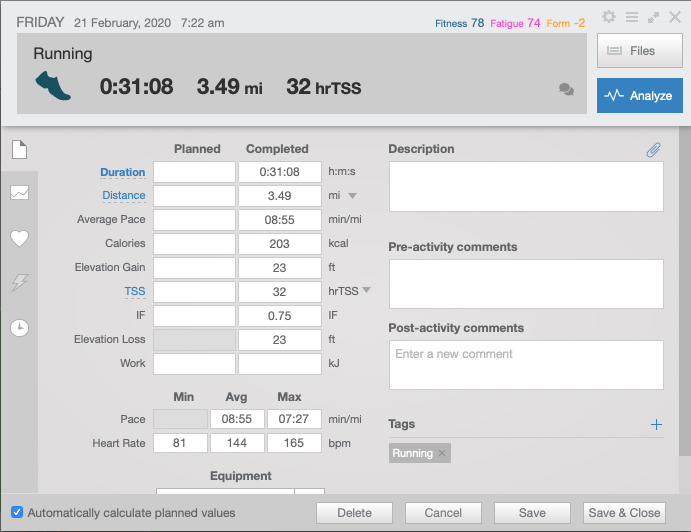Click the planned Average Pace field
The height and width of the screenshot is (532, 691).
click(x=194, y=220)
